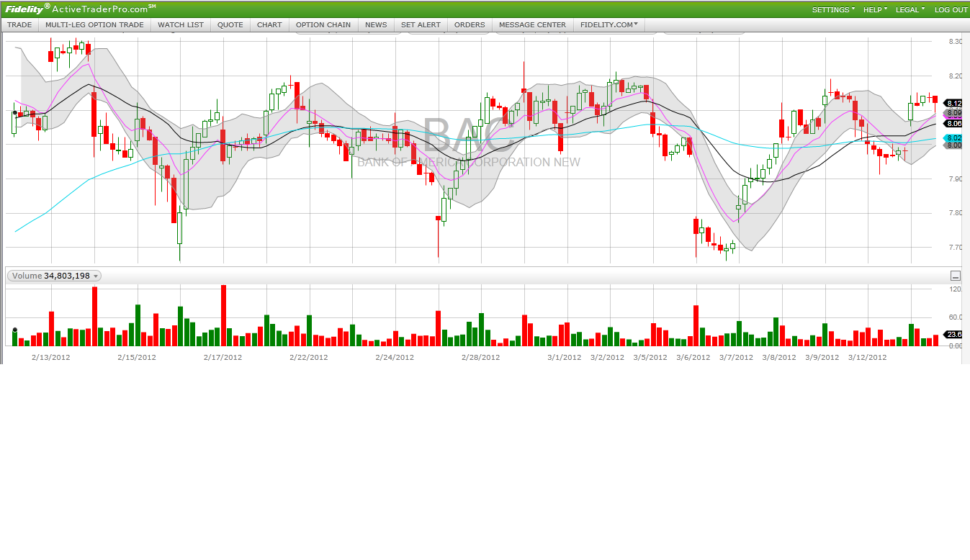Click the 2/22/2012 date label

point(309,357)
